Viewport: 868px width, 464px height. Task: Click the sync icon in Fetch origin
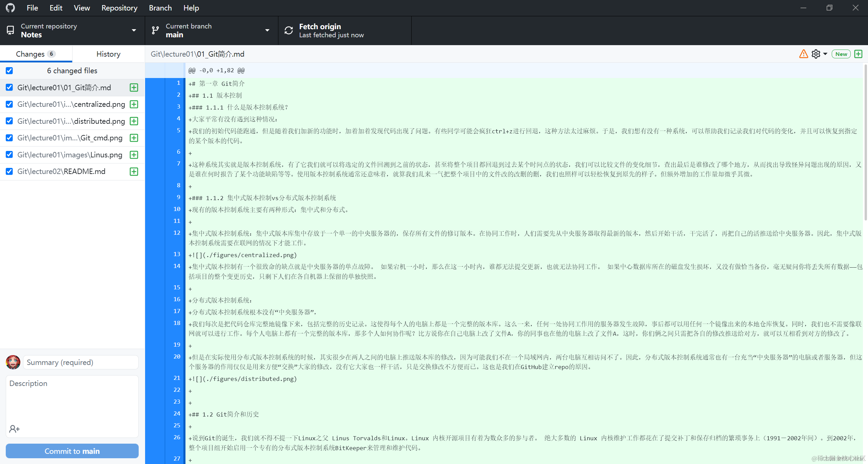289,30
